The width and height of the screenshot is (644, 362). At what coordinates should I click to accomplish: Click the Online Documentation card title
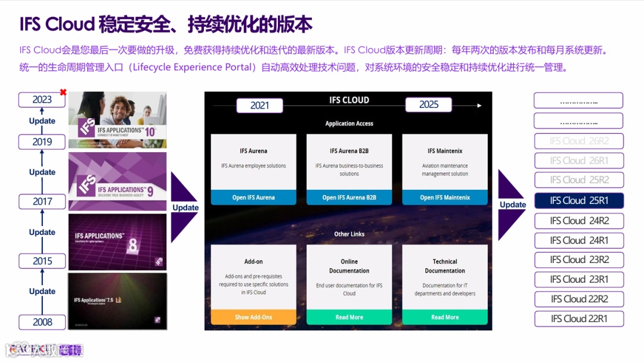coord(349,266)
